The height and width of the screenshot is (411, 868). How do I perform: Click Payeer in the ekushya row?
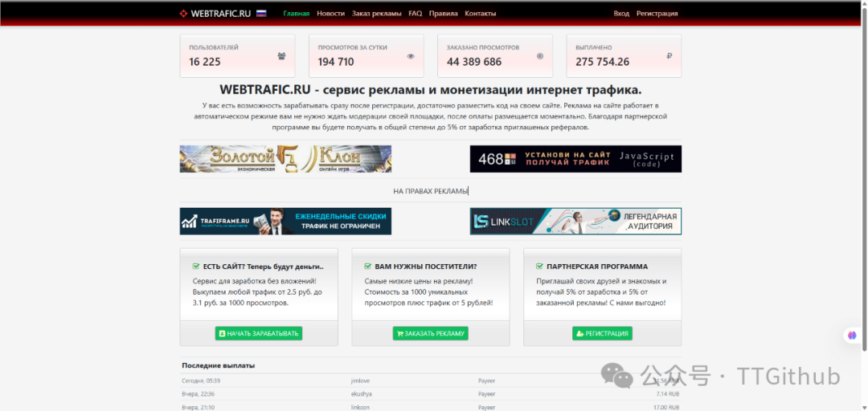[x=486, y=394]
